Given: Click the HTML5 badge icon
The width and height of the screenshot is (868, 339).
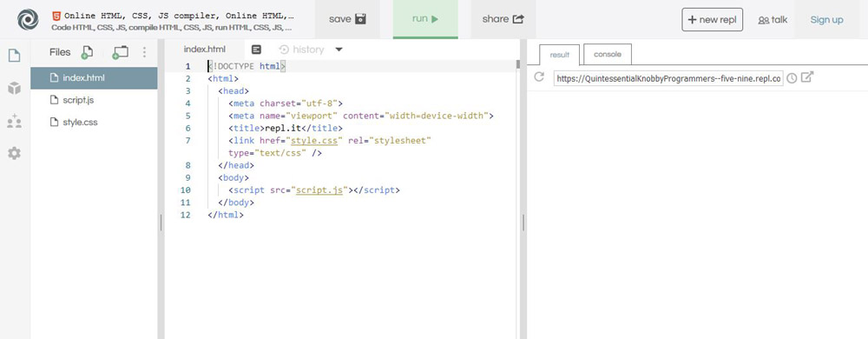Looking at the screenshot, I should pos(56,16).
